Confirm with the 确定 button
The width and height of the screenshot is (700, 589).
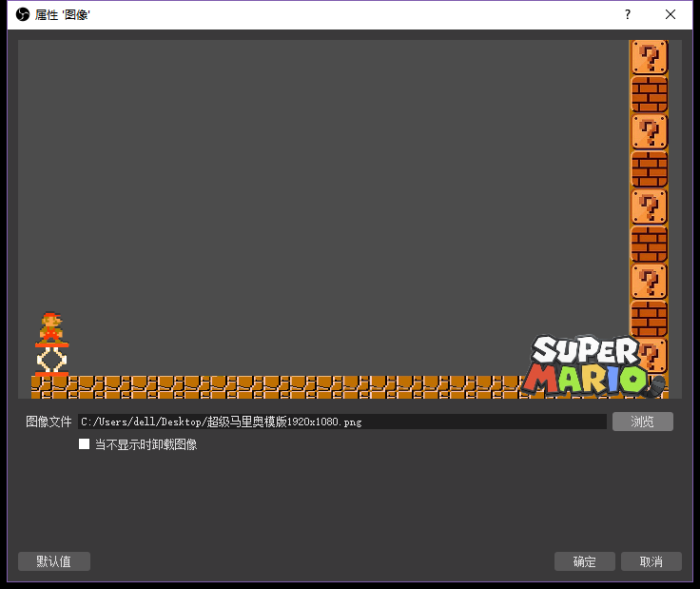click(584, 561)
